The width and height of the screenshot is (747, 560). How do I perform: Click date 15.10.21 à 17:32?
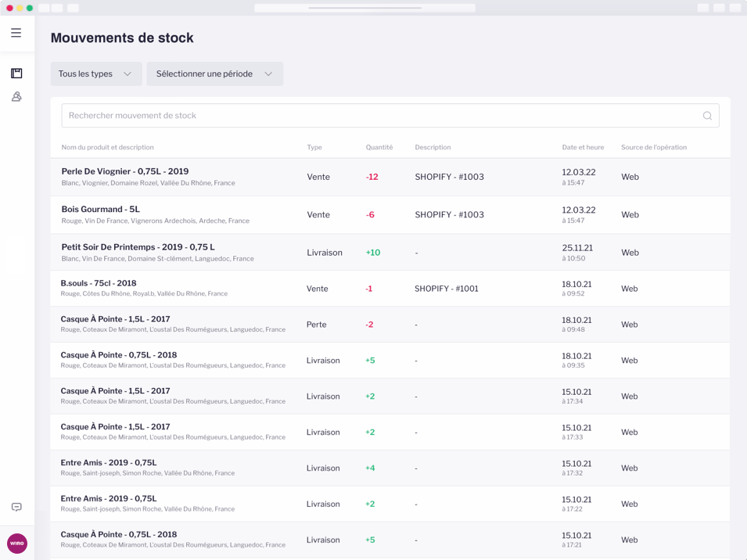576,468
